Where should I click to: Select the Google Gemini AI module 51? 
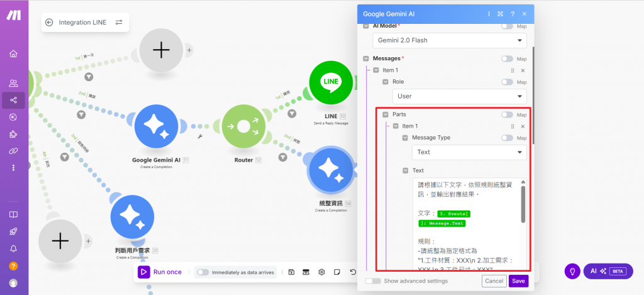[x=157, y=126]
